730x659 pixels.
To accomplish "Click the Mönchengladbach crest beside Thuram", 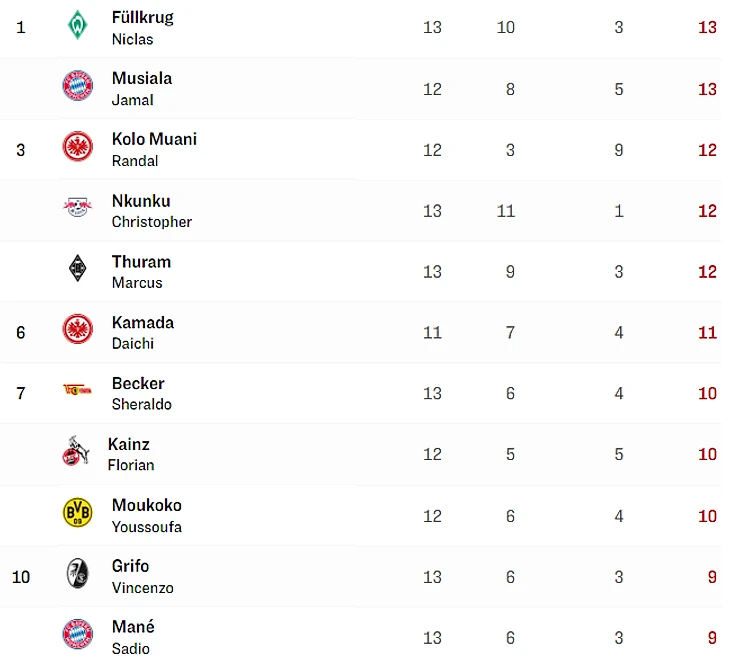I will tap(77, 268).
